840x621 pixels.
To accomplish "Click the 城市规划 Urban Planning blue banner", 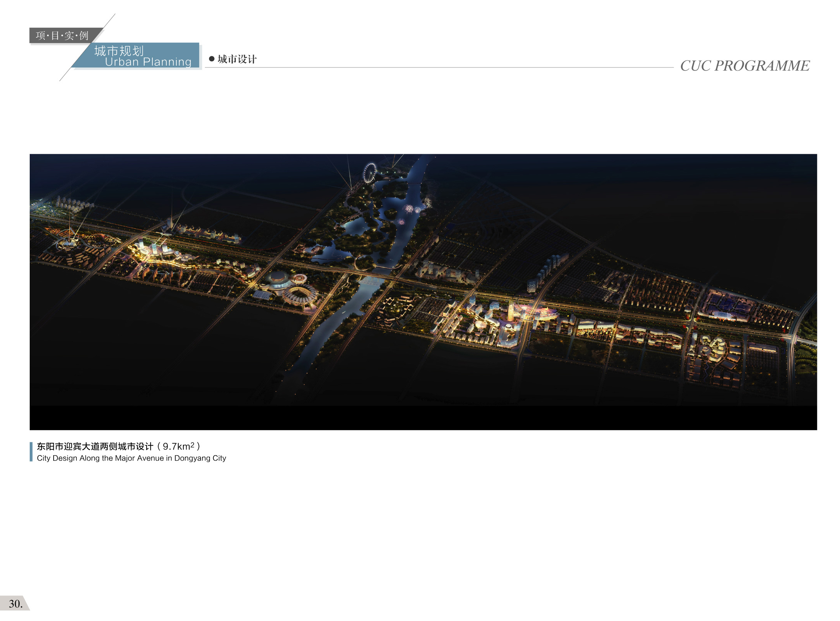I will pos(142,56).
